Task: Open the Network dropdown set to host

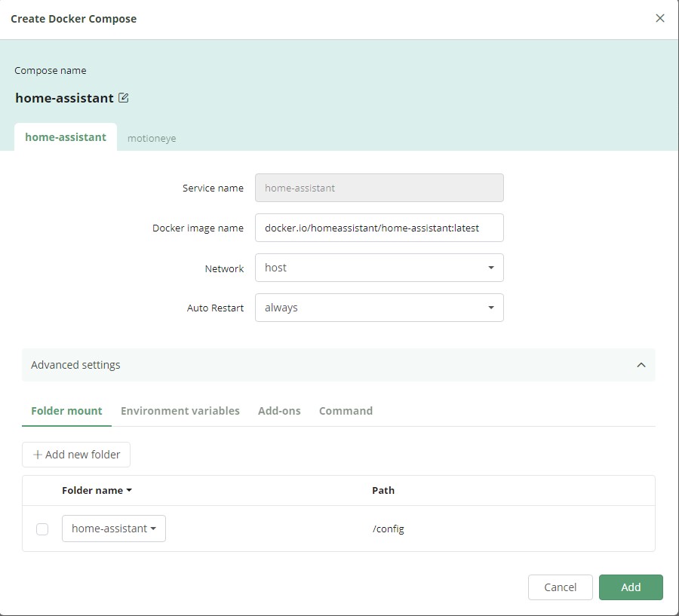Action: click(x=379, y=268)
